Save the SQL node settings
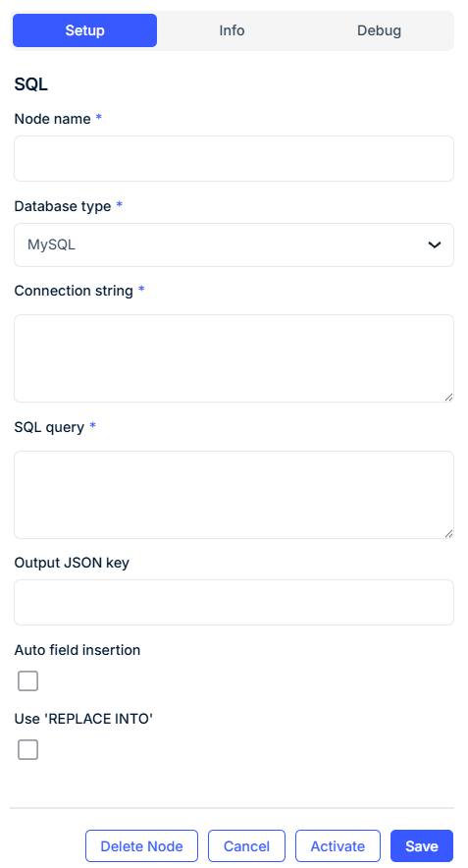The image size is (468, 868). 422,845
